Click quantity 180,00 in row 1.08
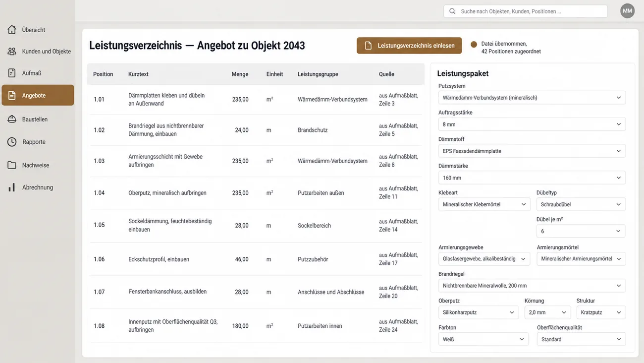This screenshot has height=363, width=644. [240, 326]
